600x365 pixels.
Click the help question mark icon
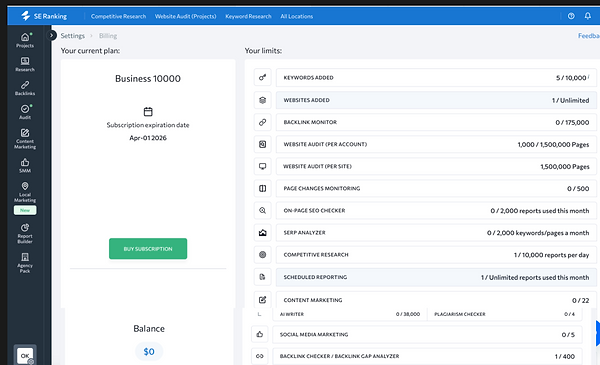(571, 16)
